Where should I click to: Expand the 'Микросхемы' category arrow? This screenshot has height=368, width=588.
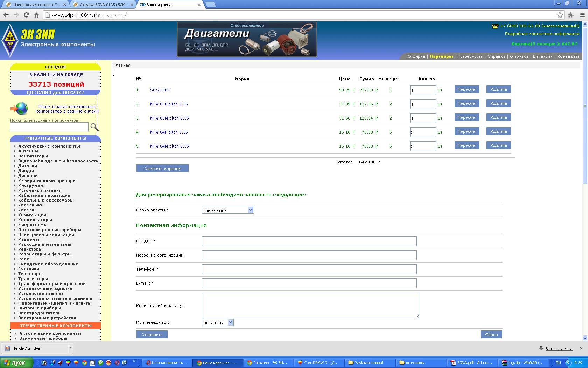pyautogui.click(x=15, y=225)
